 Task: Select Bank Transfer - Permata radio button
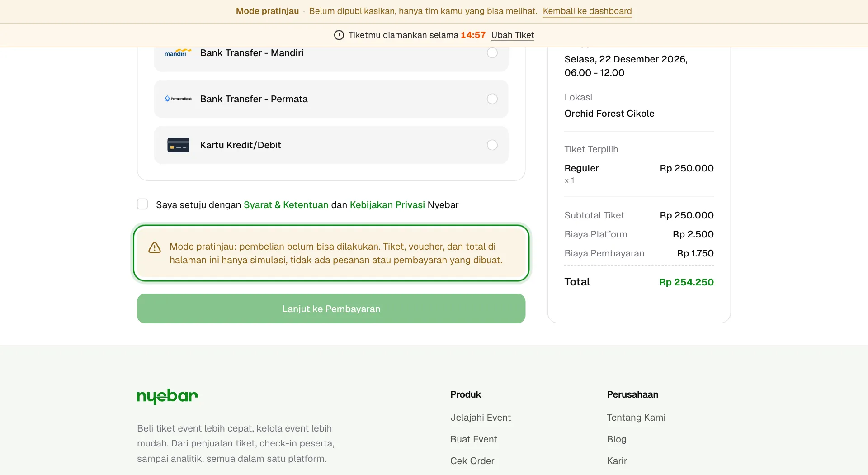[x=492, y=99]
